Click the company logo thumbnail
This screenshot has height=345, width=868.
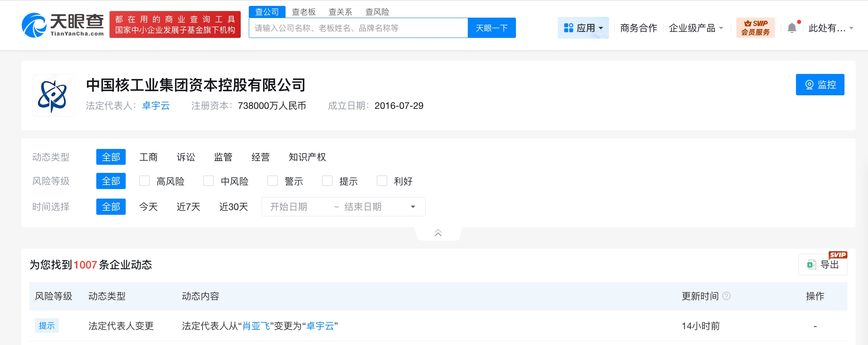click(54, 96)
